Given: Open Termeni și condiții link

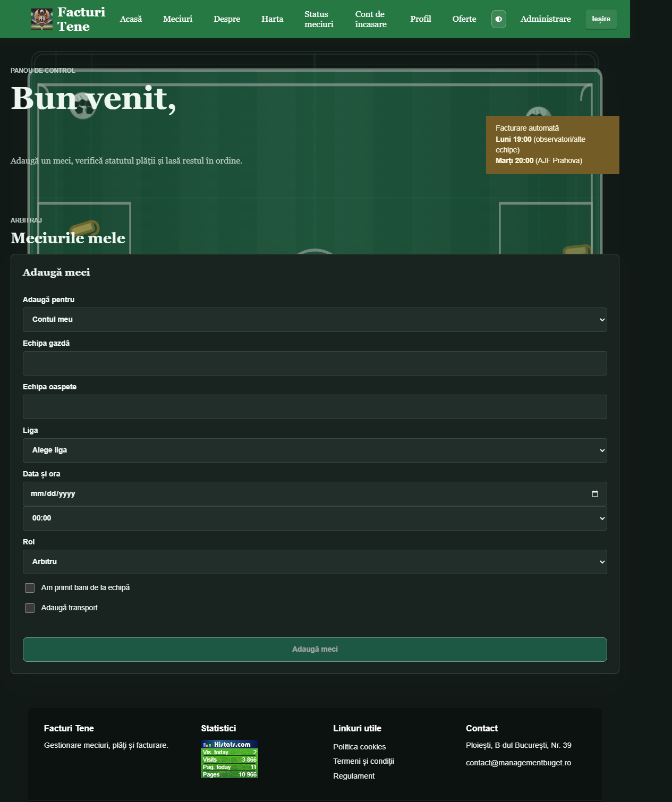Looking at the screenshot, I should (x=363, y=761).
